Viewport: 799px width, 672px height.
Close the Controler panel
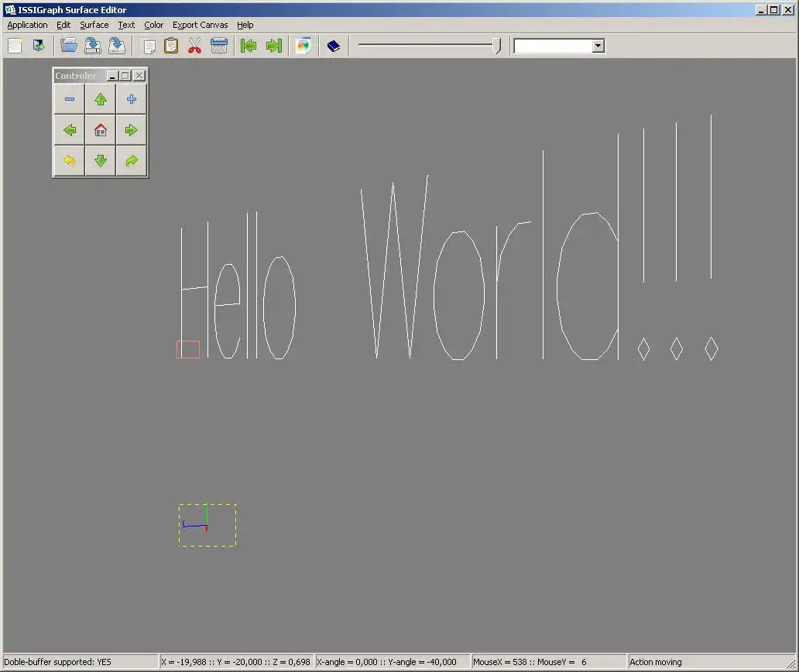click(139, 76)
